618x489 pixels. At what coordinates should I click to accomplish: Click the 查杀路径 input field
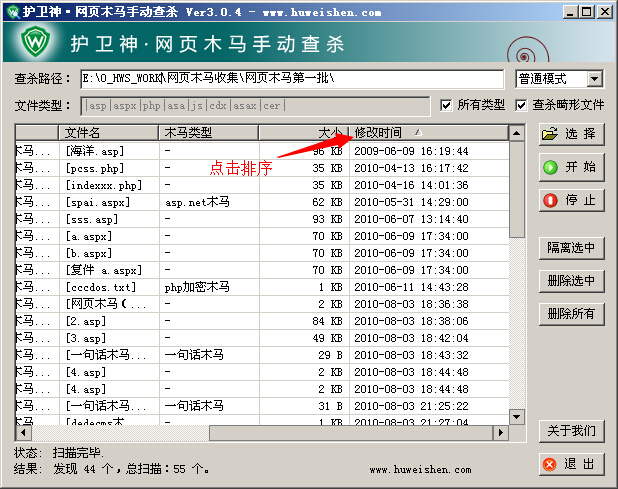click(292, 79)
